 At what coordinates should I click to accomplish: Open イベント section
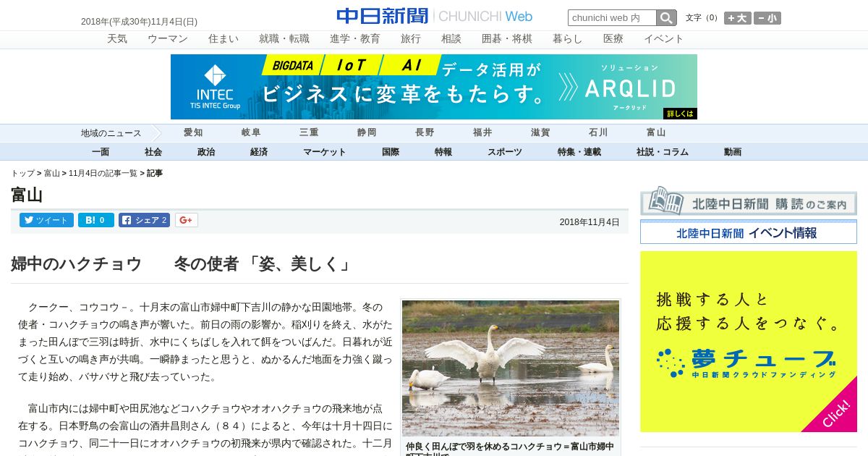click(664, 39)
